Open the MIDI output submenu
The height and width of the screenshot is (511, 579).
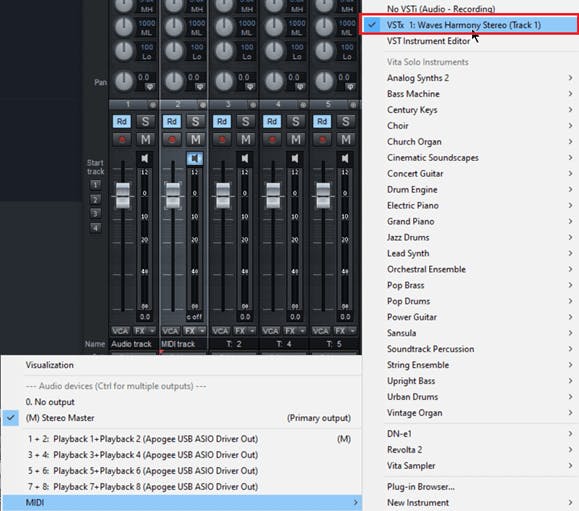pos(181,503)
